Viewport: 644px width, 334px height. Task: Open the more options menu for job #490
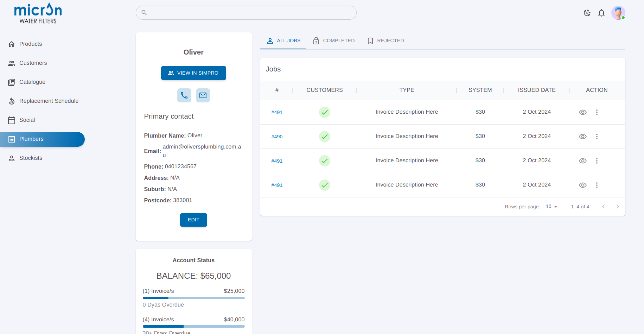(x=597, y=137)
